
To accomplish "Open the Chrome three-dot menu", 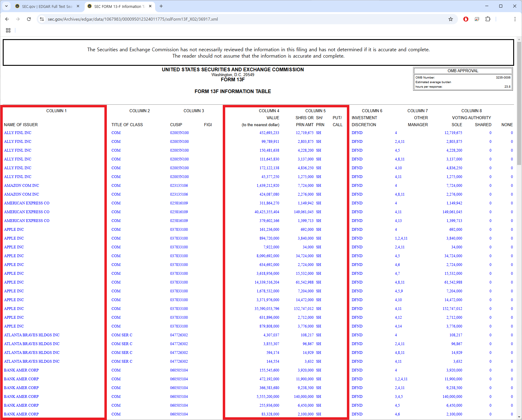I will [x=515, y=19].
